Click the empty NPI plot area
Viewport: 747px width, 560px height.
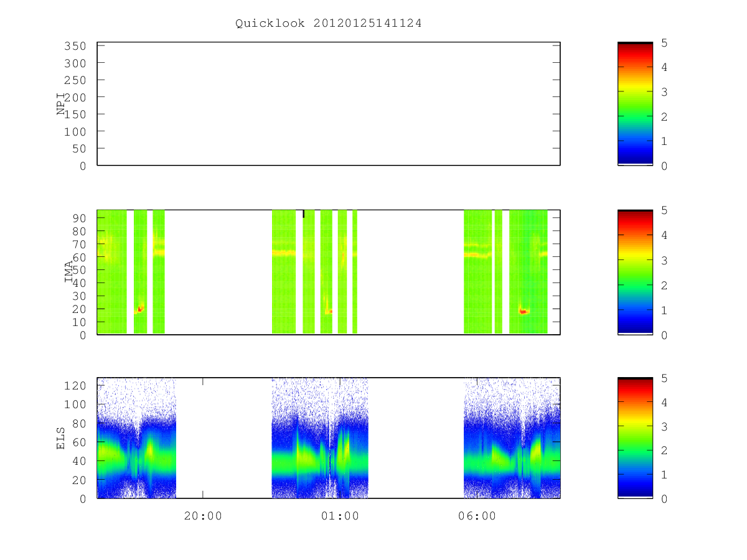tap(329, 104)
